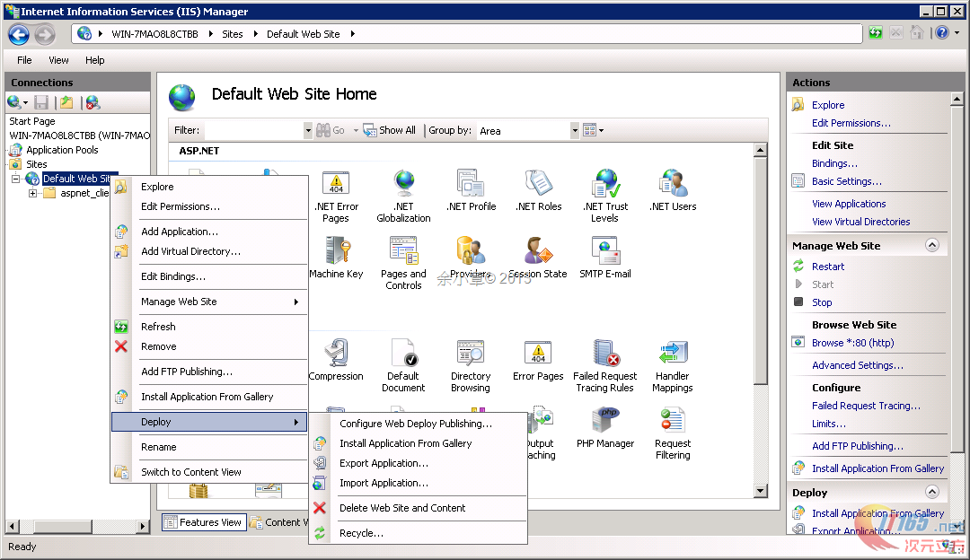970x560 pixels.
Task: Click the Restart icon in Actions pane
Action: 798,266
